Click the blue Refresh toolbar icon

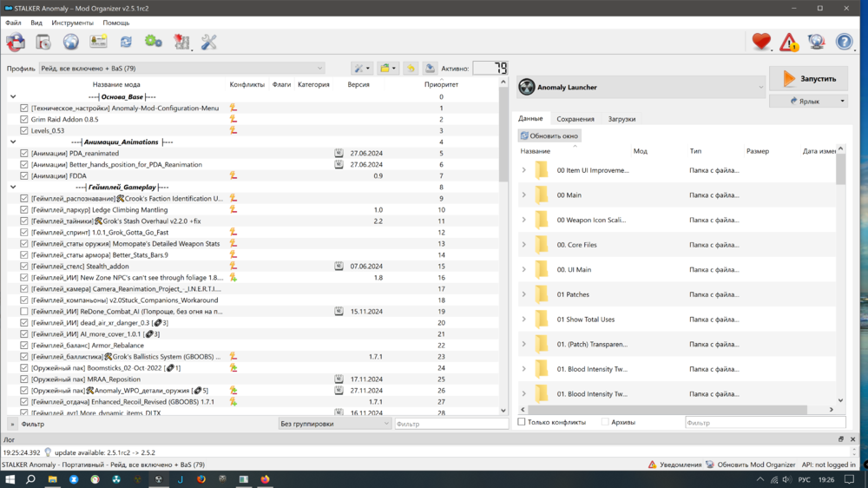(126, 42)
